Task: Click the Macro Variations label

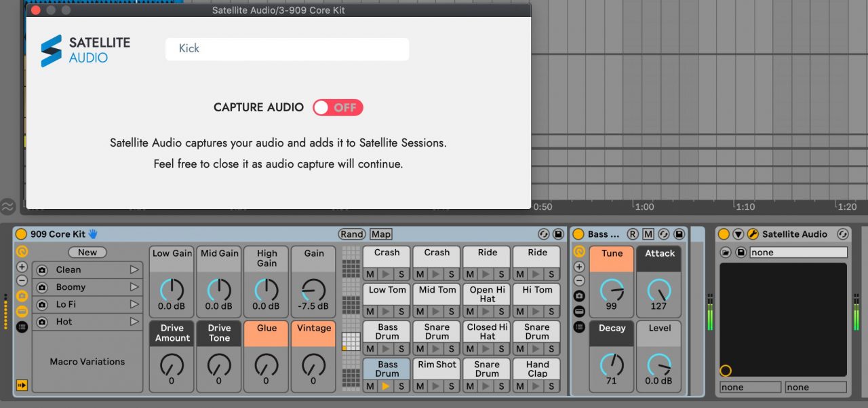Action: 87,362
